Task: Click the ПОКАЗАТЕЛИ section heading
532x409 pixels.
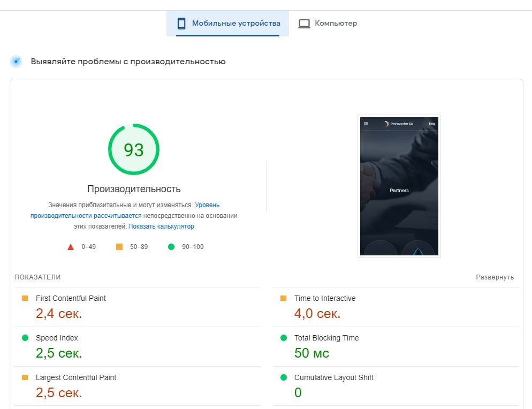Action: pyautogui.click(x=37, y=277)
